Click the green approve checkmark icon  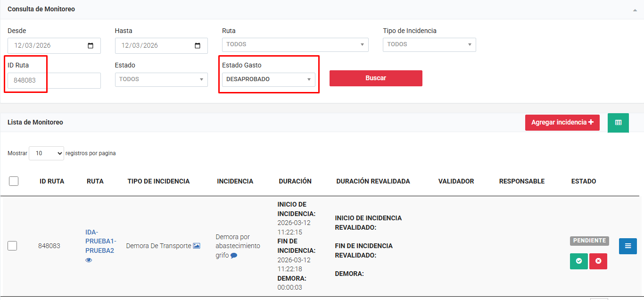click(x=578, y=261)
